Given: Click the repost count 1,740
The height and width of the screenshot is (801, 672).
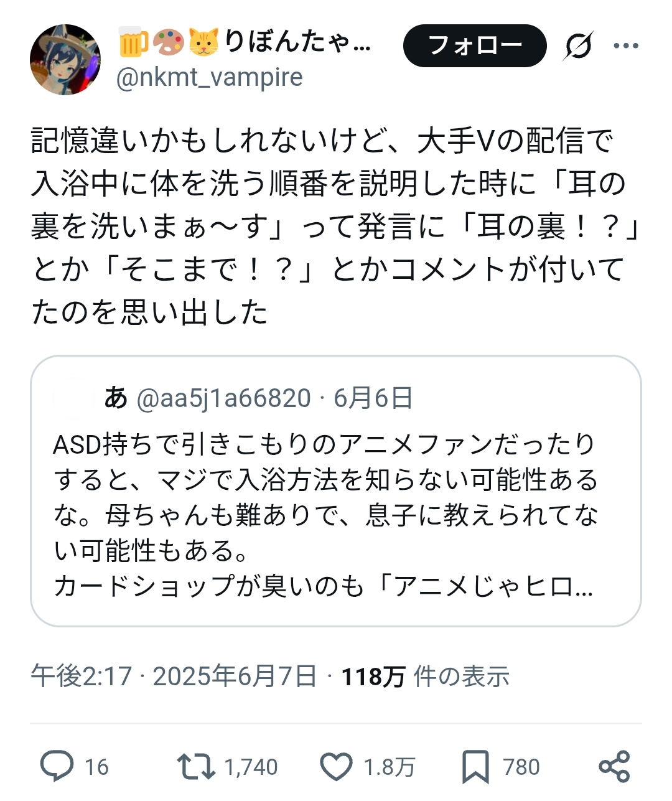Looking at the screenshot, I should [251, 767].
